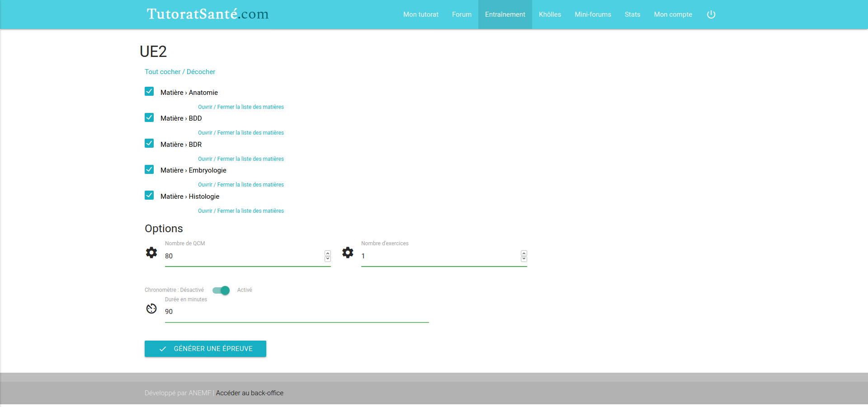The image size is (868, 407).
Task: Uncheck the BDD subject checkbox
Action: click(x=149, y=117)
